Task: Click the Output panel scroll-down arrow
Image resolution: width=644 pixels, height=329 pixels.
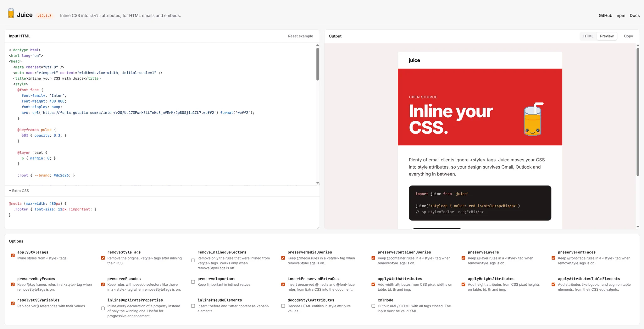Action: point(638,227)
